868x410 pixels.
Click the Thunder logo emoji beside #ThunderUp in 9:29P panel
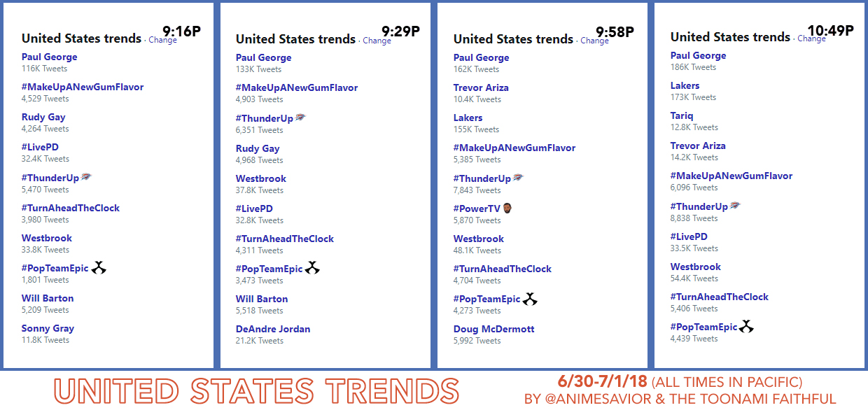pos(300,118)
